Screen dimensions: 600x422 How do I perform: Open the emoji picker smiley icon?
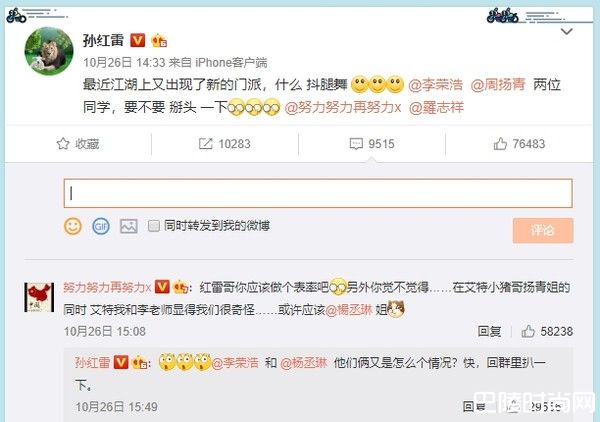pyautogui.click(x=73, y=226)
